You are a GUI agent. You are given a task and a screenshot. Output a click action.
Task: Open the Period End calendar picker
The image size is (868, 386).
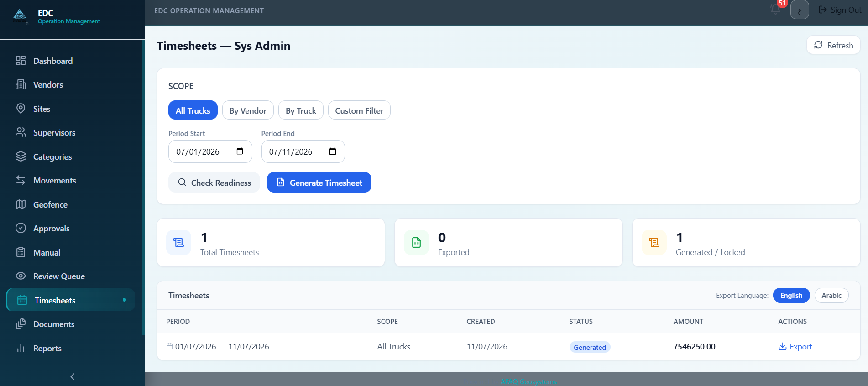333,151
